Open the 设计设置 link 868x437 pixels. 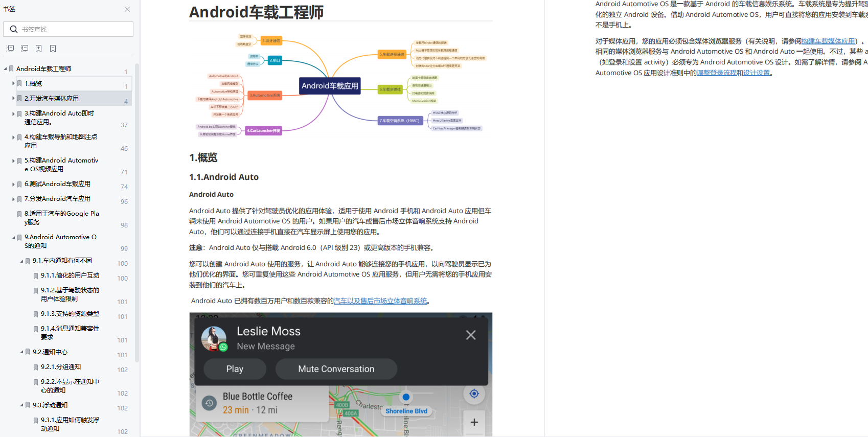757,73
